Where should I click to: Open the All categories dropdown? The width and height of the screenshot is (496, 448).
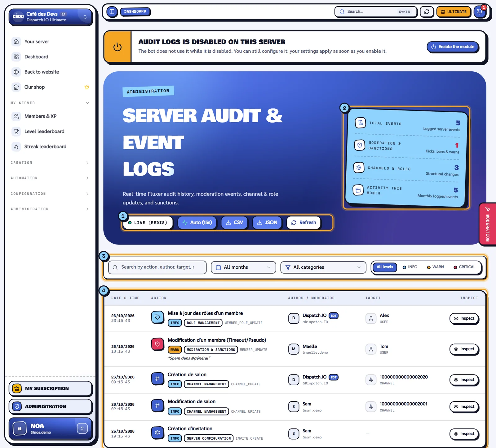323,267
